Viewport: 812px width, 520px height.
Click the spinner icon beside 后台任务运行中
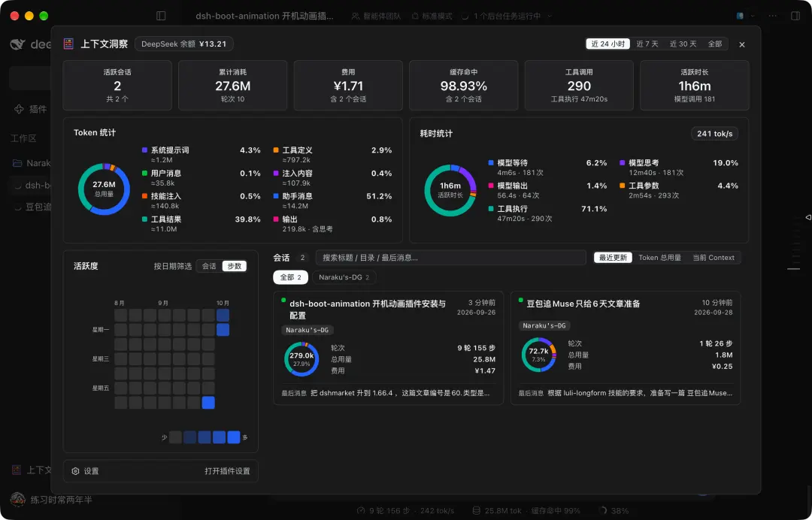point(465,16)
